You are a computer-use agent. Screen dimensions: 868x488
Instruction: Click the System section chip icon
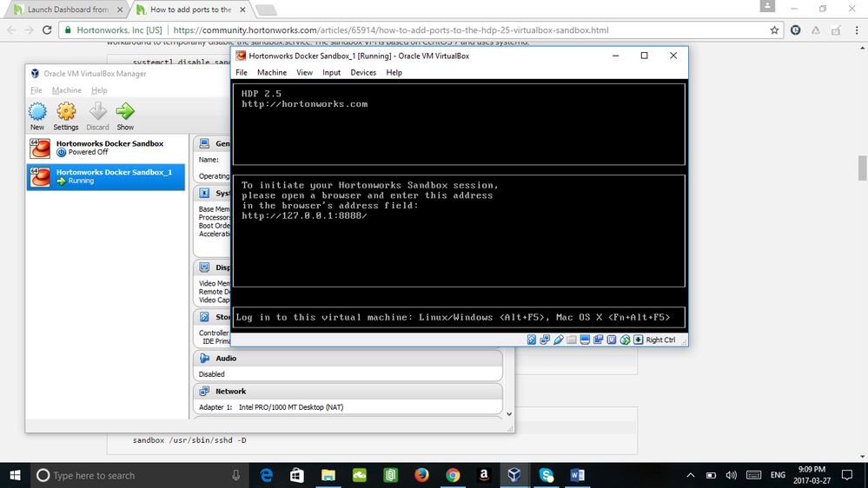point(204,193)
